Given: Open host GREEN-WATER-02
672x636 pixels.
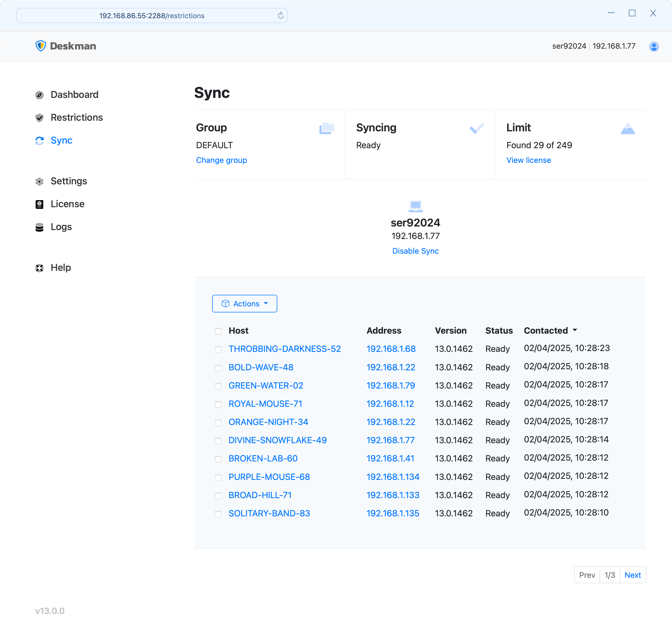Looking at the screenshot, I should [266, 386].
